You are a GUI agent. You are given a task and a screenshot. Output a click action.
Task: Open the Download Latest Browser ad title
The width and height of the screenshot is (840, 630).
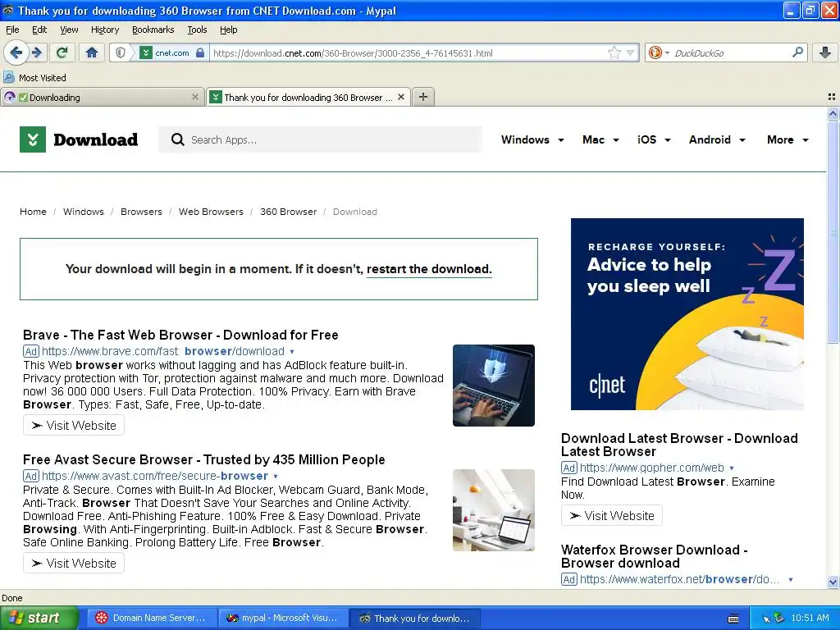click(x=679, y=445)
